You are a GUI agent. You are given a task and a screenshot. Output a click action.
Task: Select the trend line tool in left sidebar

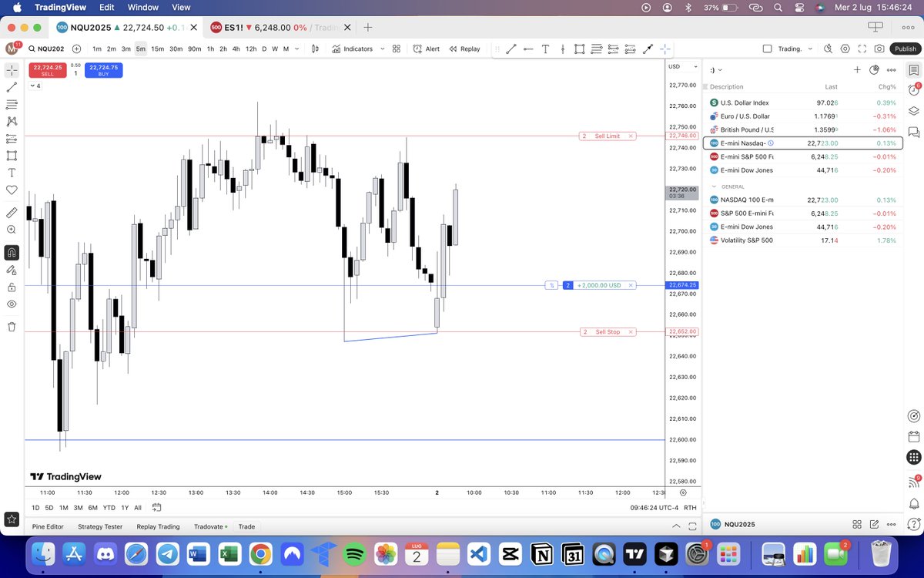click(x=12, y=87)
